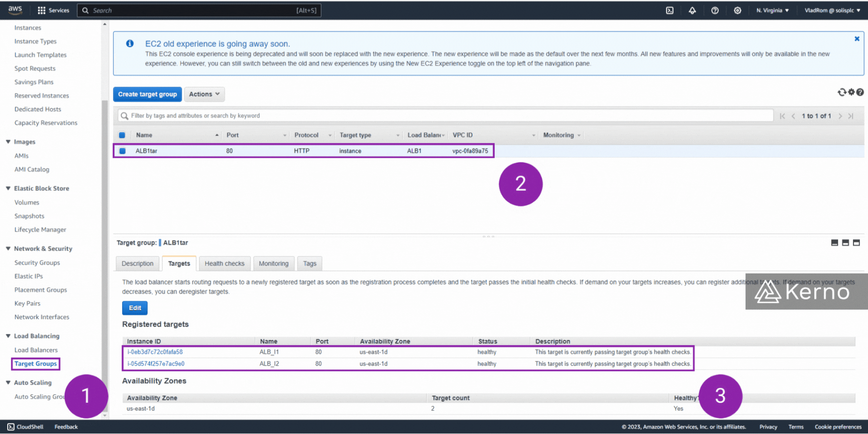Open Volumes in sidebar
Viewport: 868px width, 434px height.
coord(27,203)
